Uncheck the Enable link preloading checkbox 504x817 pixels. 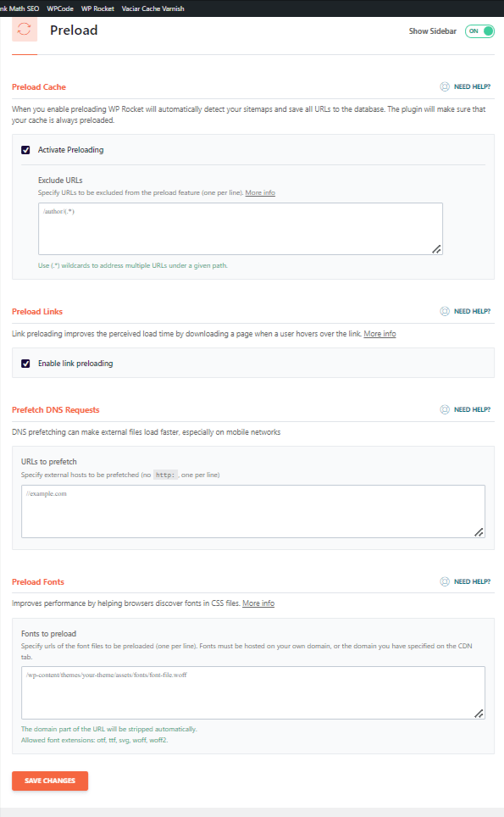click(x=25, y=364)
